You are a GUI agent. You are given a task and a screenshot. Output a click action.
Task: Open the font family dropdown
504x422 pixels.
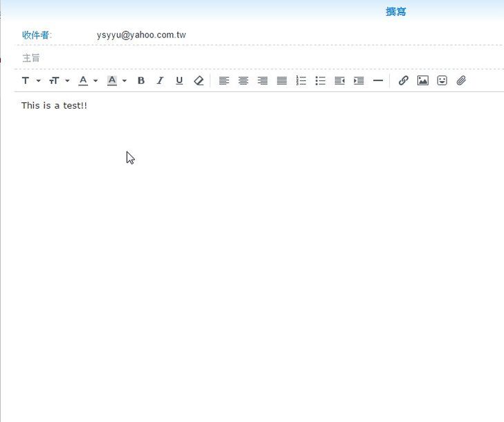[30, 80]
